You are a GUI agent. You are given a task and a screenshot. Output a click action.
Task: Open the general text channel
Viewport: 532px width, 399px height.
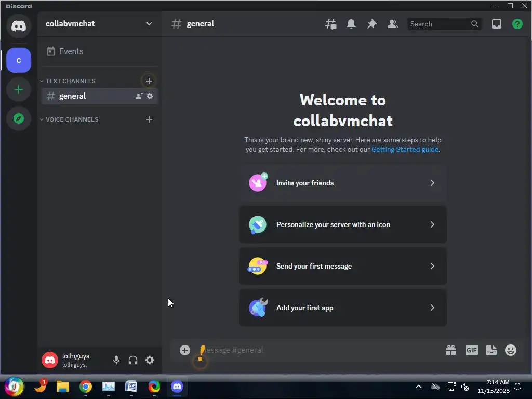(x=99, y=96)
